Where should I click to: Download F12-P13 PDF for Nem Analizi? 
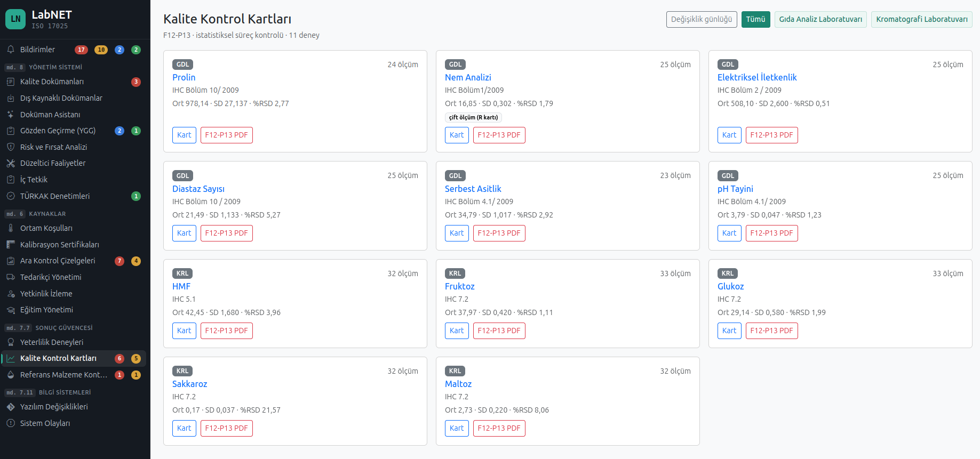pyautogui.click(x=499, y=135)
